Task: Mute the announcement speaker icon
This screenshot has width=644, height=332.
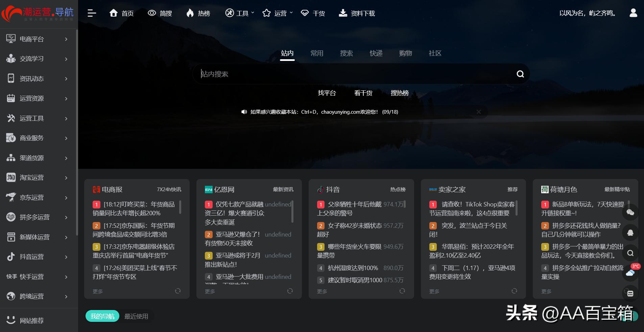Action: pos(244,112)
